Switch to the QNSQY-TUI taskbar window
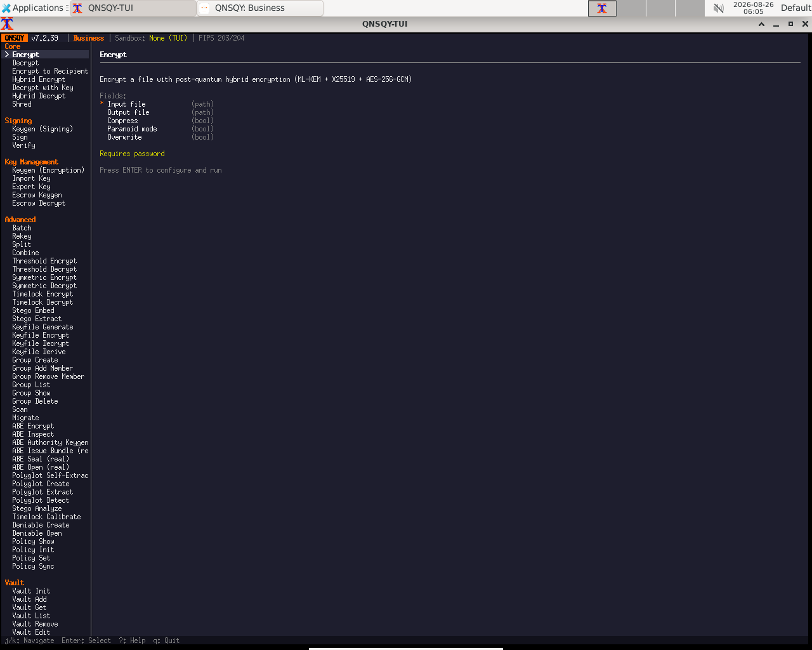The width and height of the screenshot is (812, 650). tap(132, 8)
